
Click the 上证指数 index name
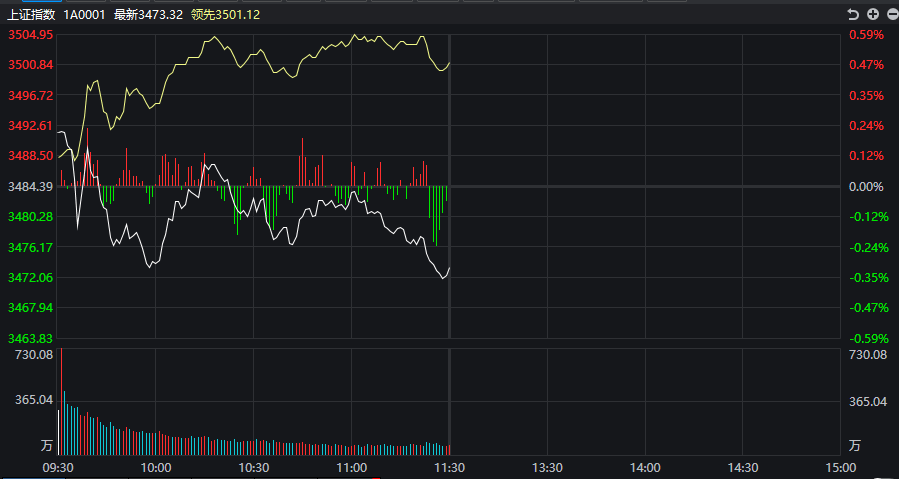pos(31,15)
